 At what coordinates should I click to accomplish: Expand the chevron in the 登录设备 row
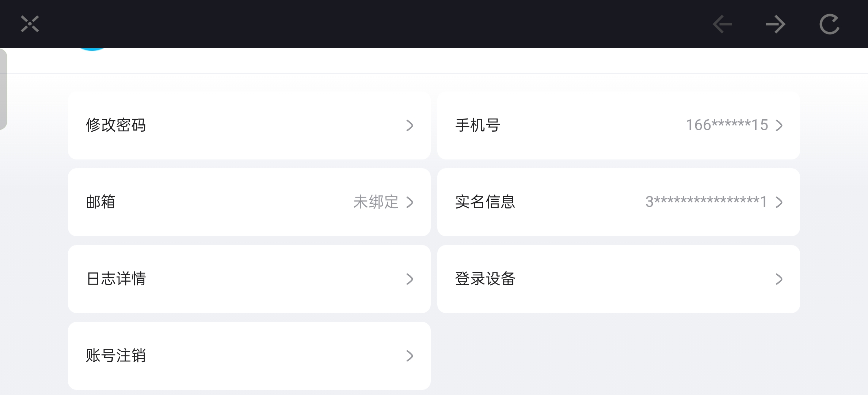(779, 279)
